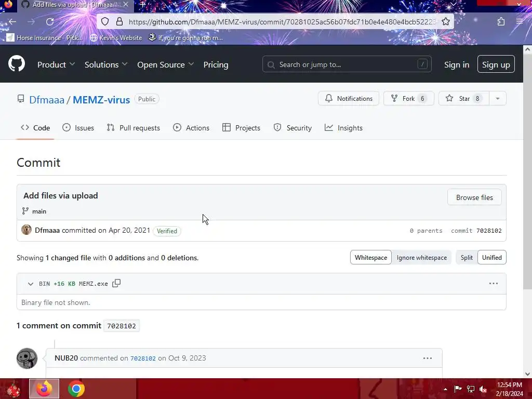Screen dimensions: 532x399
Task: Click page vertical scrollbar down arrow
Action: click(x=527, y=374)
